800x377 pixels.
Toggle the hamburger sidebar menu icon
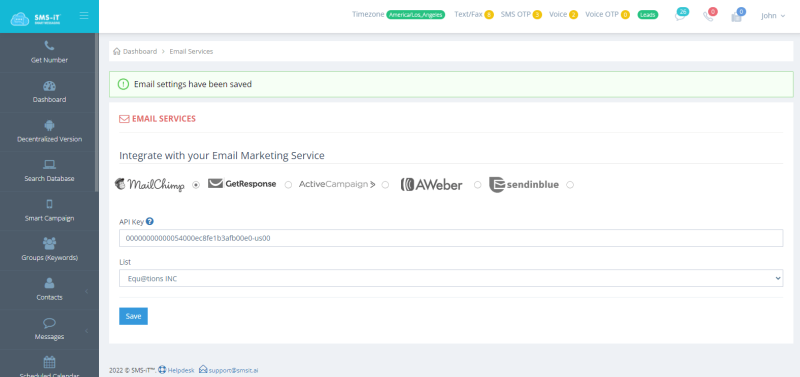[x=84, y=15]
